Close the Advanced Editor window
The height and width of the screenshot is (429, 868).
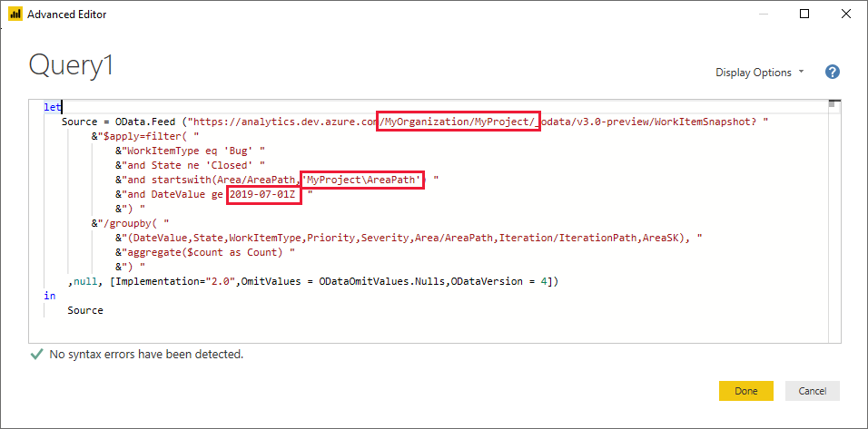846,14
